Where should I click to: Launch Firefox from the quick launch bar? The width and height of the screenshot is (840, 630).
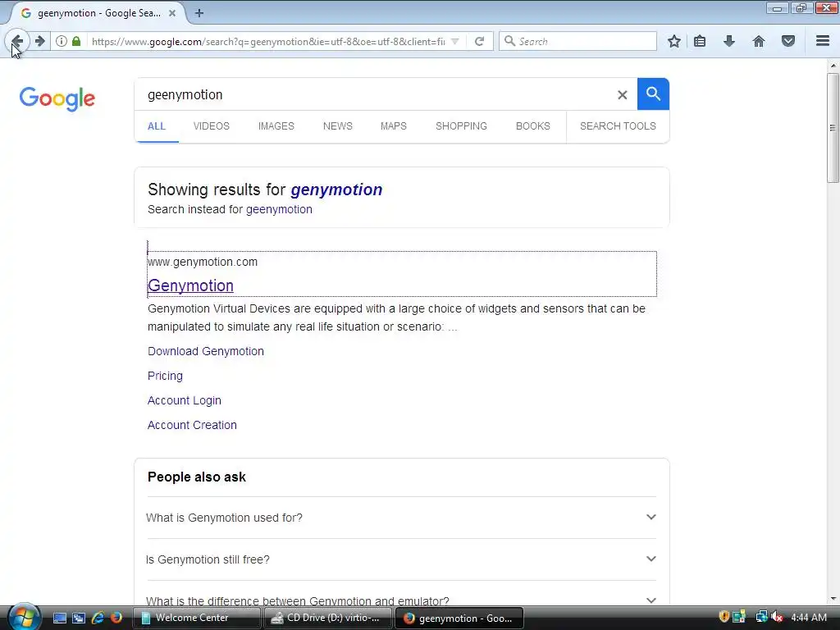[116, 618]
